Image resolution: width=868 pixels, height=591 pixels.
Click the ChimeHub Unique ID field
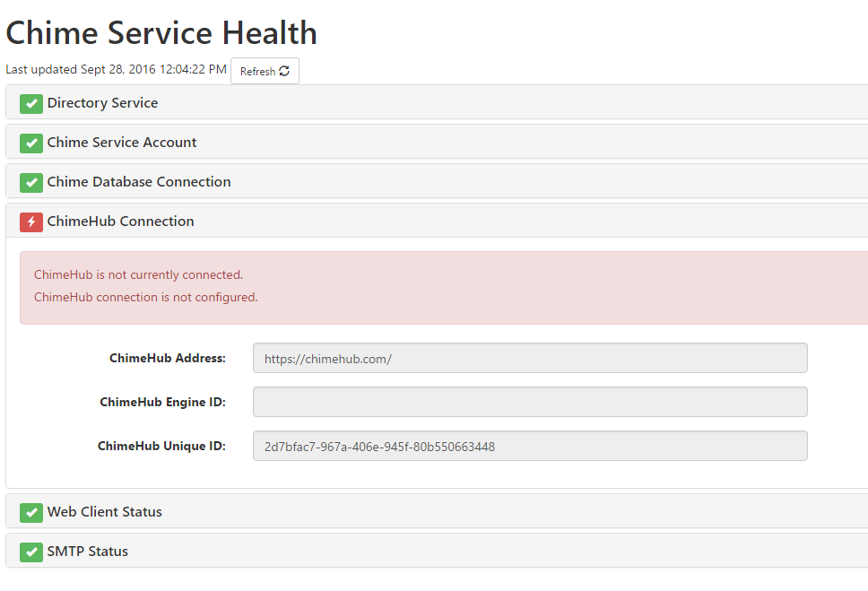click(x=530, y=446)
